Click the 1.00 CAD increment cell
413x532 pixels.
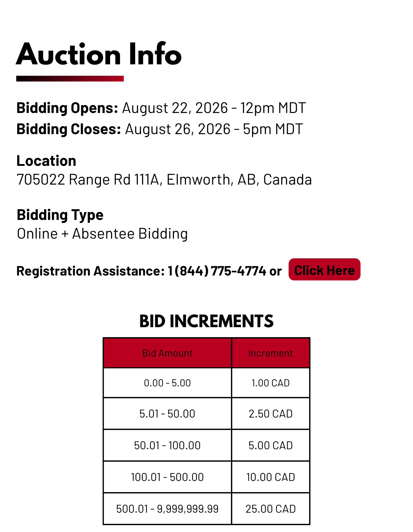point(271,383)
